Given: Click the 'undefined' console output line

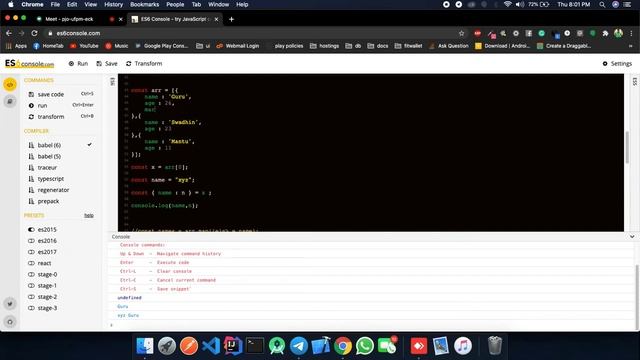Looking at the screenshot, I should pos(129,298).
